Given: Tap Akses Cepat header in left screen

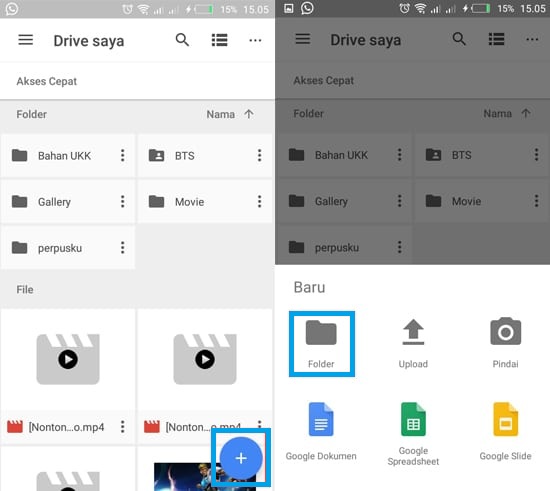Looking at the screenshot, I should point(46,81).
